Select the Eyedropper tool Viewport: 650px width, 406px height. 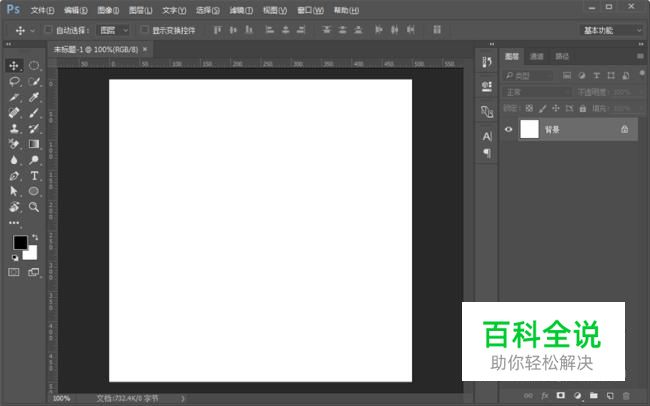[x=34, y=97]
